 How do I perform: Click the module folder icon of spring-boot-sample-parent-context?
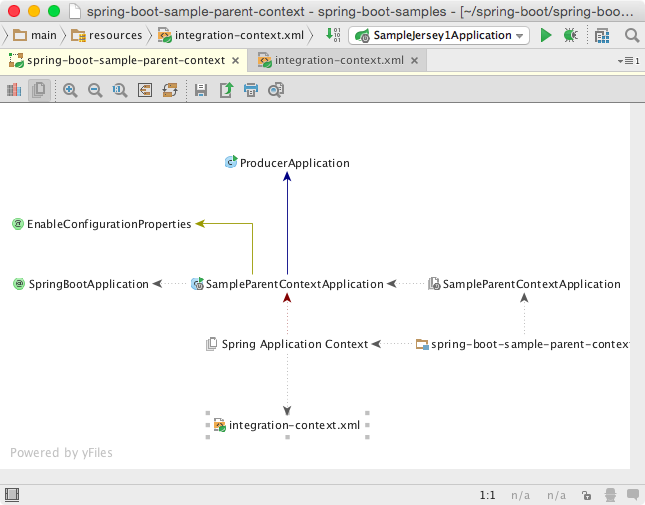422,344
